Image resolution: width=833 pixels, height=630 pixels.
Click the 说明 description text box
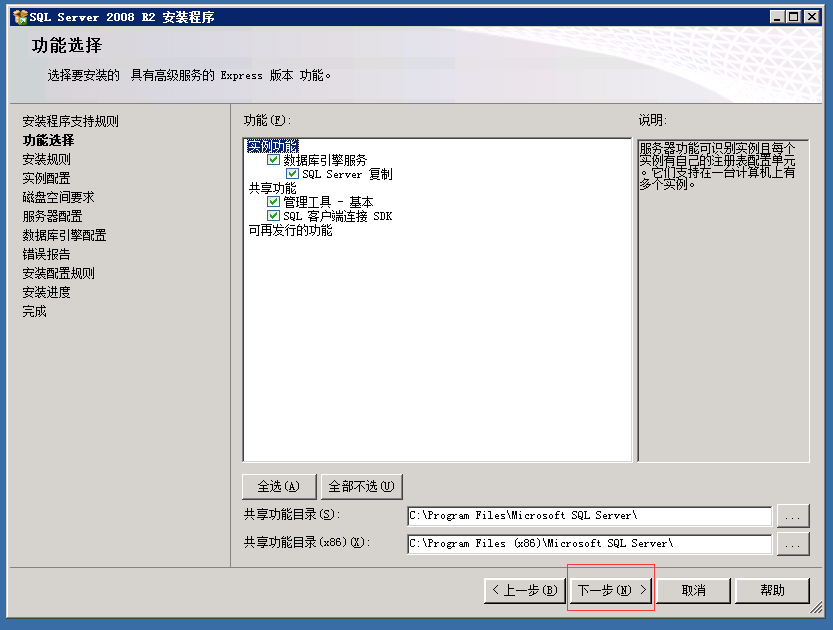(x=724, y=301)
